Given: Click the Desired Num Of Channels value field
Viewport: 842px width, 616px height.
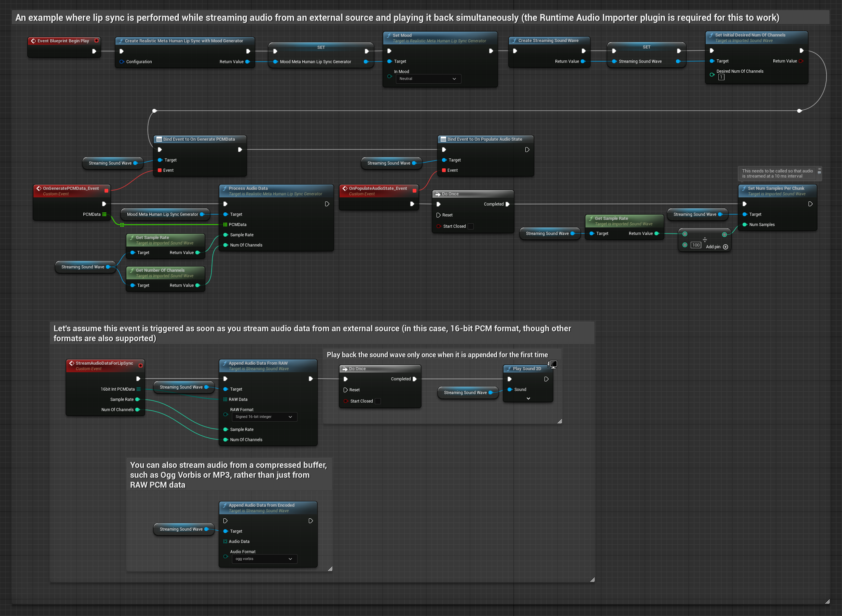Looking at the screenshot, I should [721, 77].
